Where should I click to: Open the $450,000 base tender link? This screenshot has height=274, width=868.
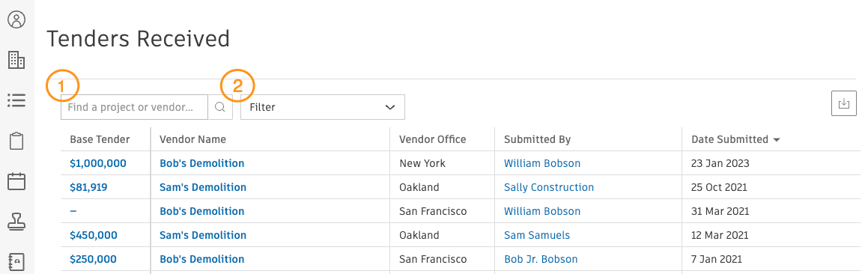94,235
